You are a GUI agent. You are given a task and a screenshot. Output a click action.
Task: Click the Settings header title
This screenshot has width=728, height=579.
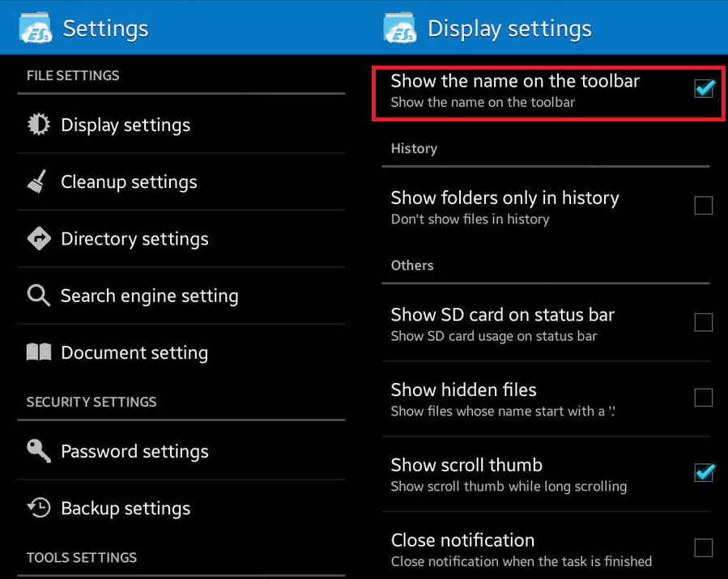[x=105, y=29]
